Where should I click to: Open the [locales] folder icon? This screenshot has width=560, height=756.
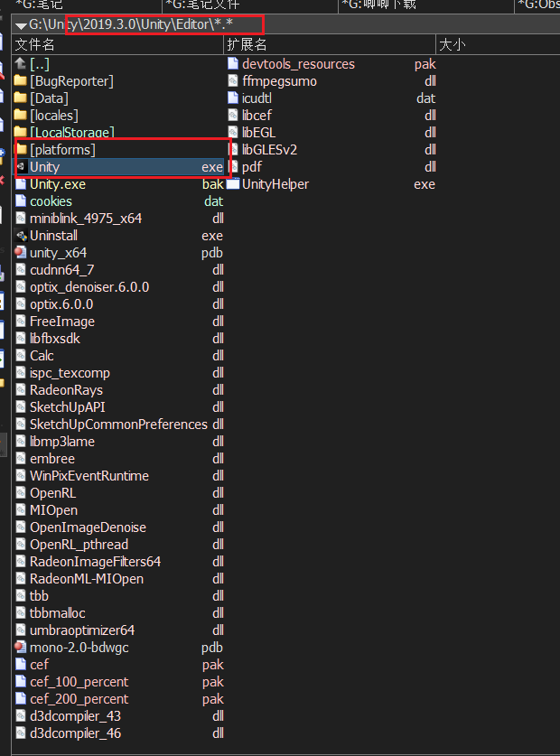pos(20,115)
